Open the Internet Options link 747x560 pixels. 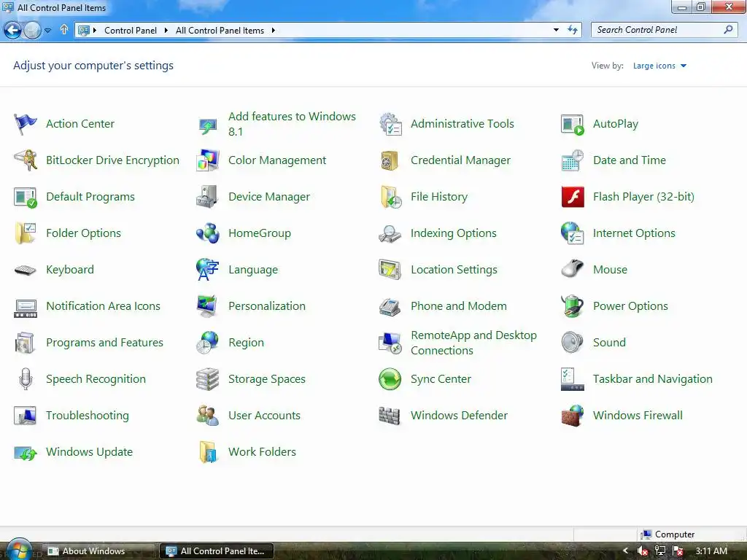click(634, 233)
